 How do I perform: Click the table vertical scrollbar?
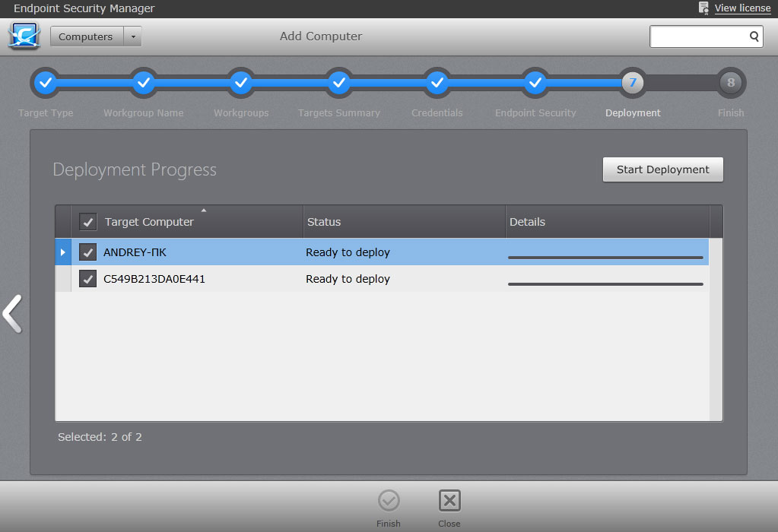[716, 330]
